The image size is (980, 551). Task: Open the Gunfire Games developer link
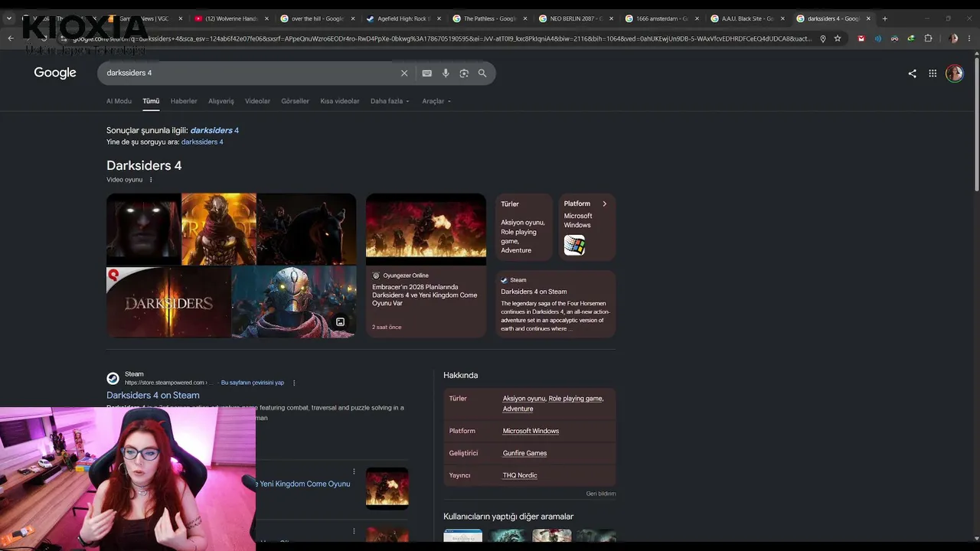click(524, 453)
